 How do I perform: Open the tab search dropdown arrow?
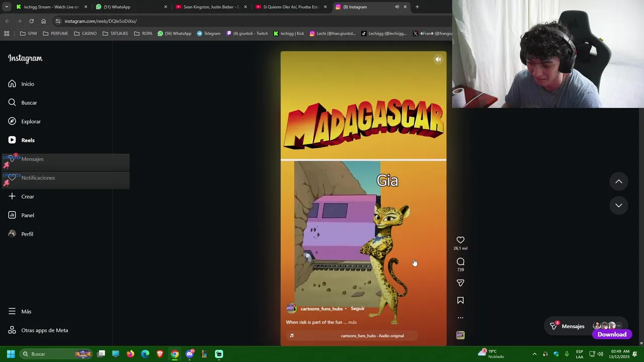tap(6, 7)
